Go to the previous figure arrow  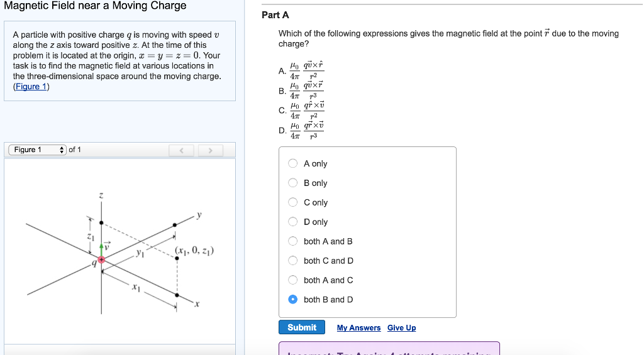coord(182,150)
